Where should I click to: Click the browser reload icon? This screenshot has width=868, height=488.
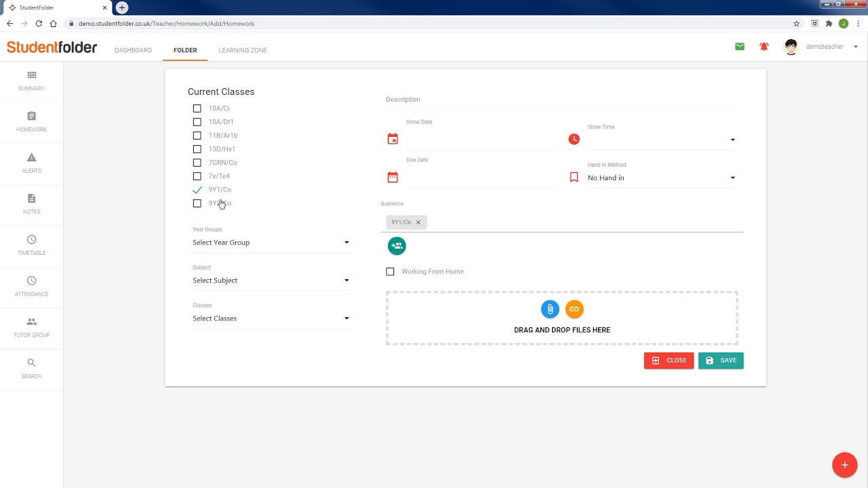pos(39,23)
